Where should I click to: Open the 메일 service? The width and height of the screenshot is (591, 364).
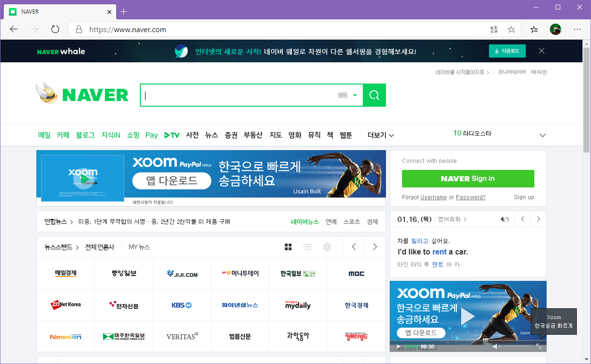44,135
